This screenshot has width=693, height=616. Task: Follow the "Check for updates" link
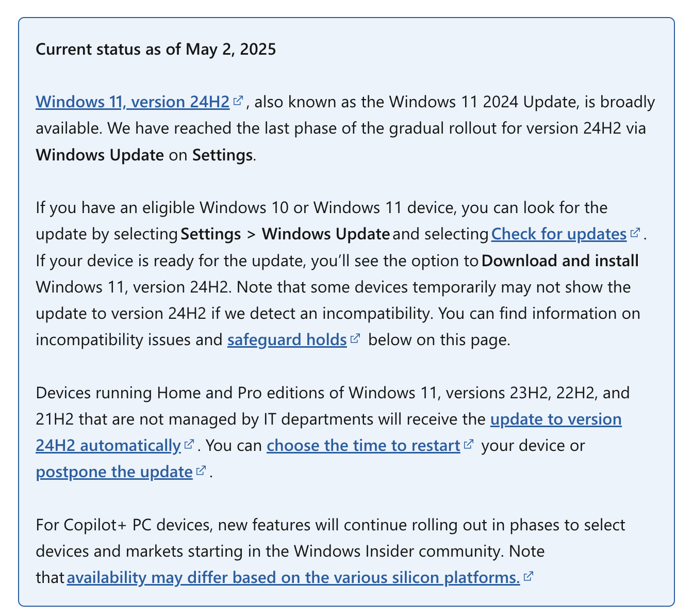point(558,234)
